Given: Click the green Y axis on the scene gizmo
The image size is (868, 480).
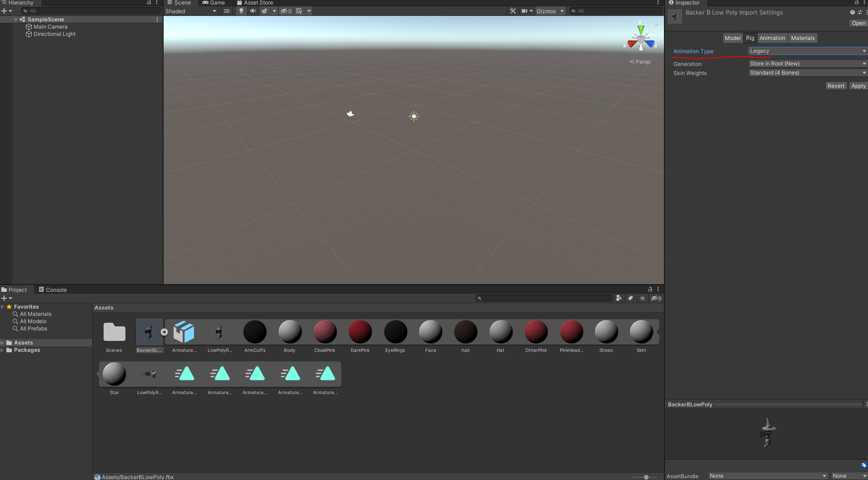Looking at the screenshot, I should pos(641,29).
